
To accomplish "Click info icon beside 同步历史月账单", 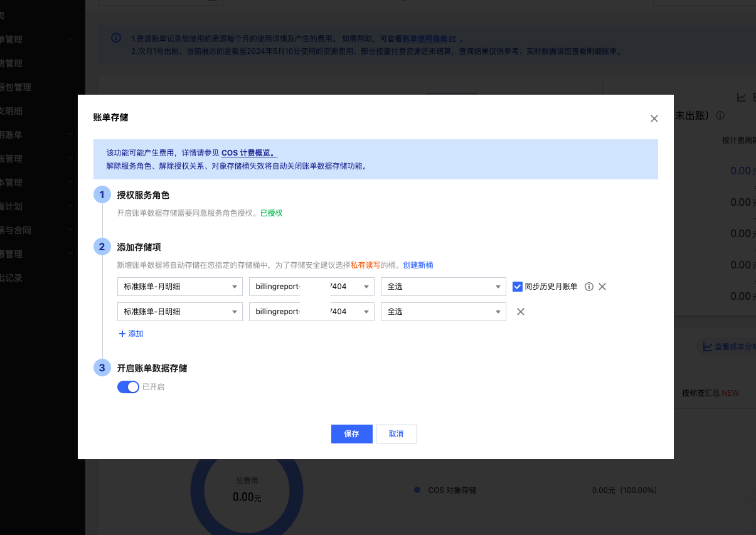I will tap(588, 287).
